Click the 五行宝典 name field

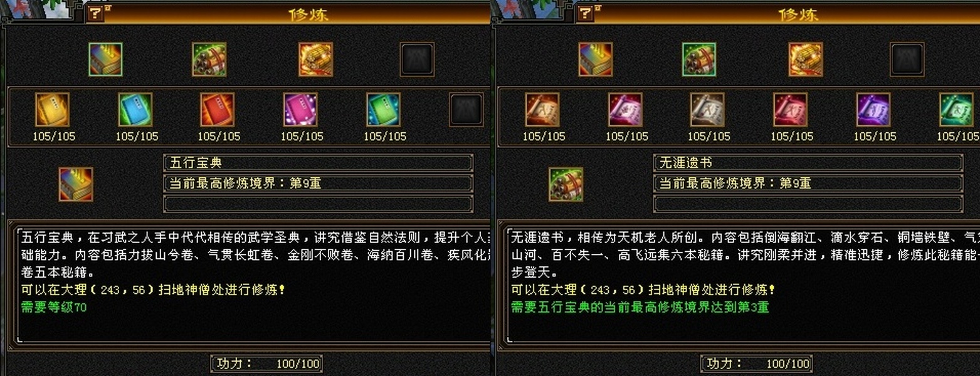click(318, 163)
